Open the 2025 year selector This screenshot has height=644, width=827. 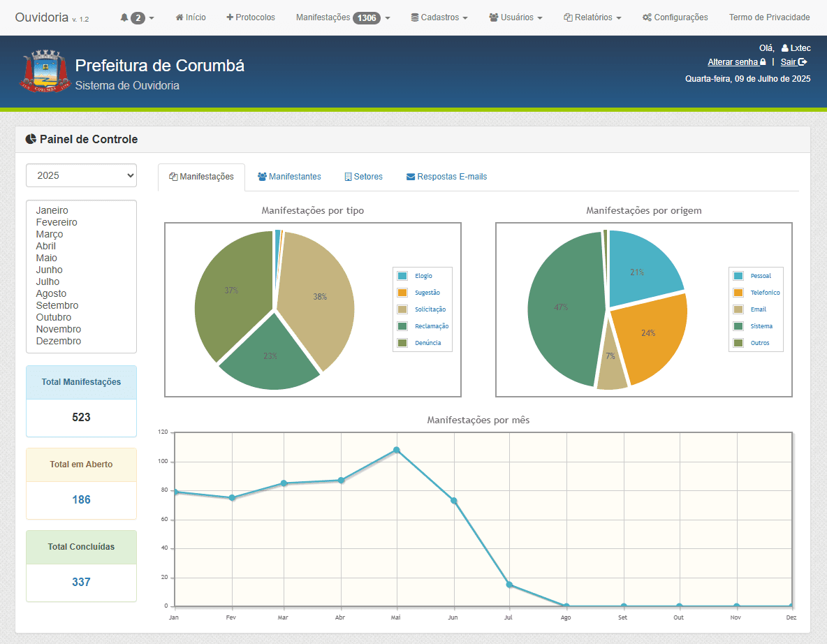[x=81, y=175]
